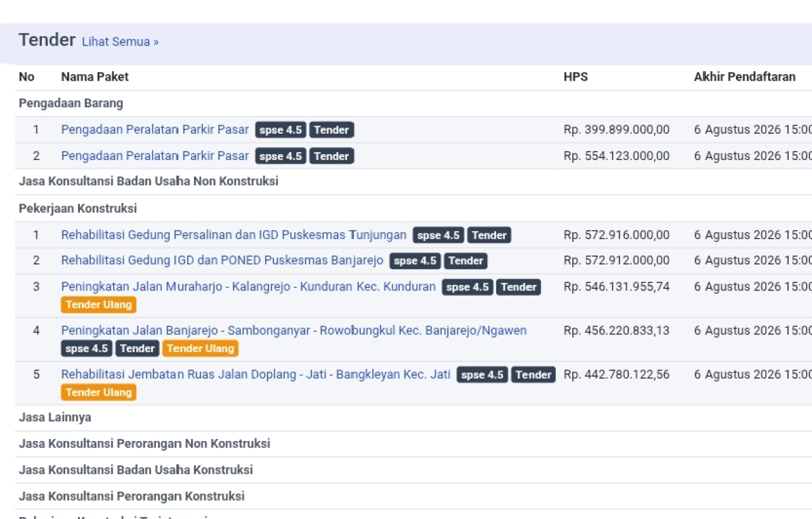Click the Akhir Pendaftaran column header
This screenshot has height=519, width=812.
[x=744, y=77]
